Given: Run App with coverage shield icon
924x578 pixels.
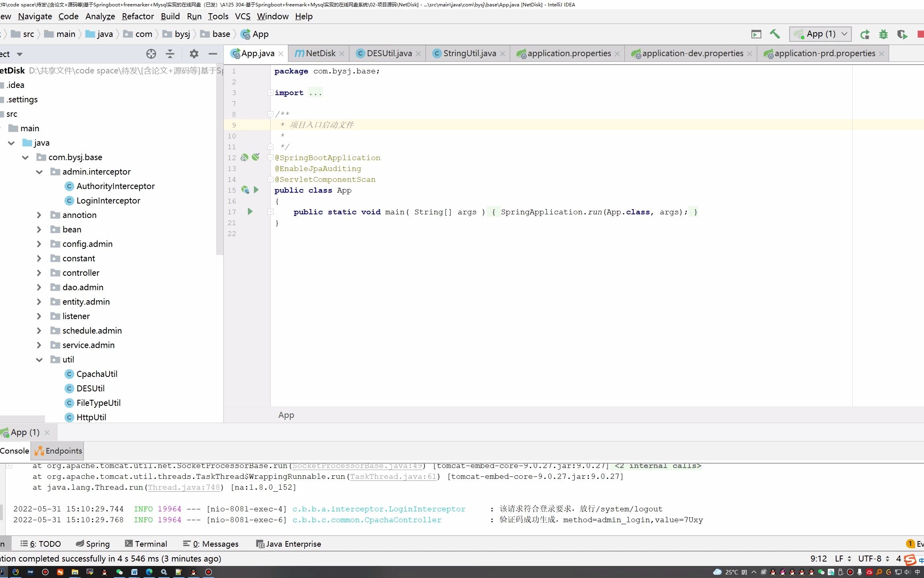Looking at the screenshot, I should (x=902, y=34).
